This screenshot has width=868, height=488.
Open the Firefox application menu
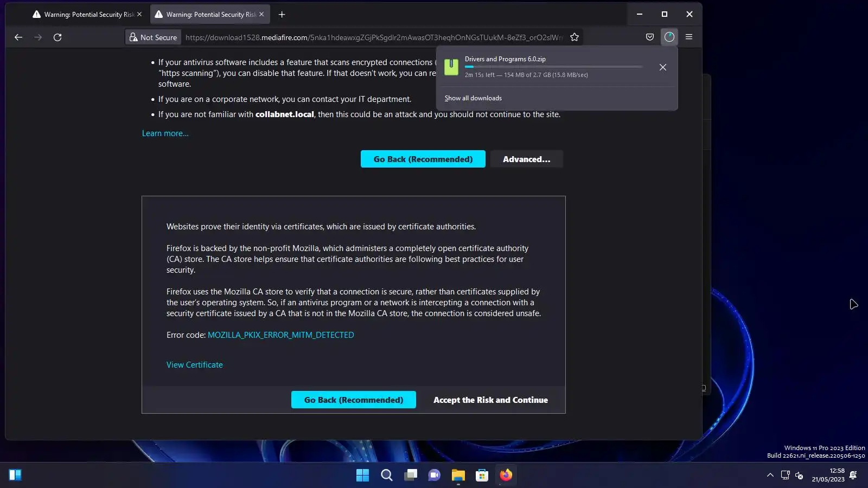(x=689, y=37)
